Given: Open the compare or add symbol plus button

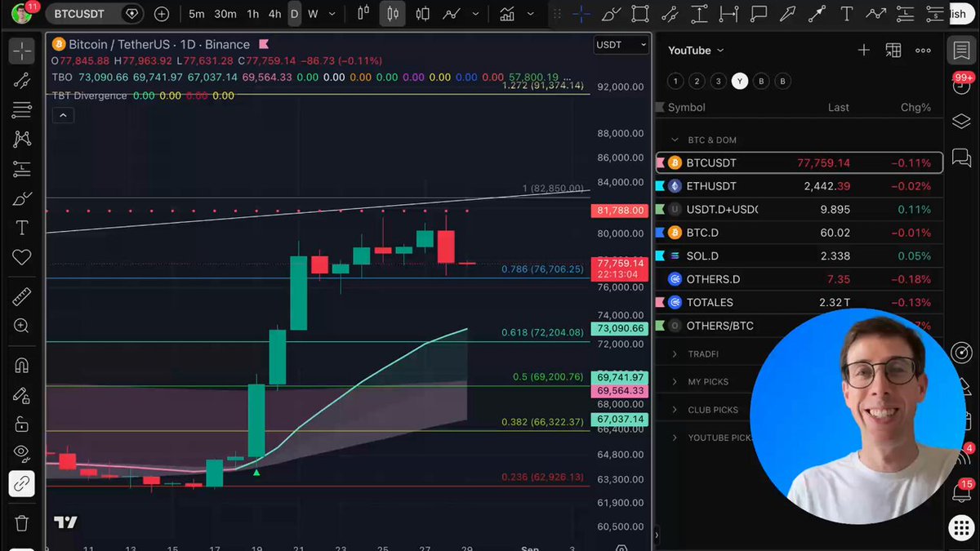Looking at the screenshot, I should point(162,14).
